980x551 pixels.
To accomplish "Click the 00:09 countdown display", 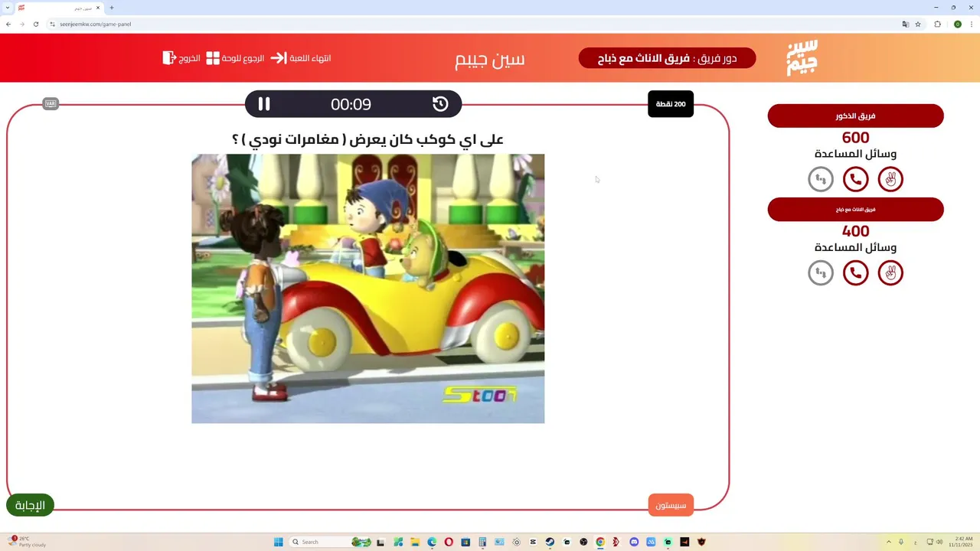I will point(351,104).
